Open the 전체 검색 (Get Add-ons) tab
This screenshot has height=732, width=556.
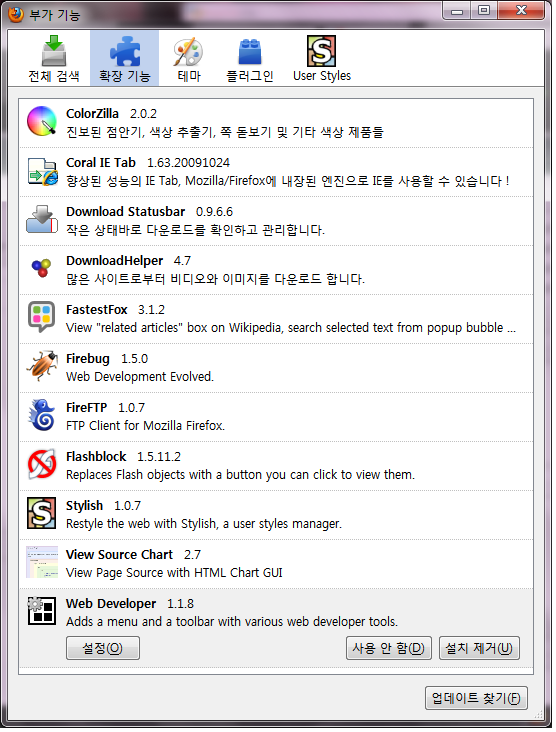[54, 59]
